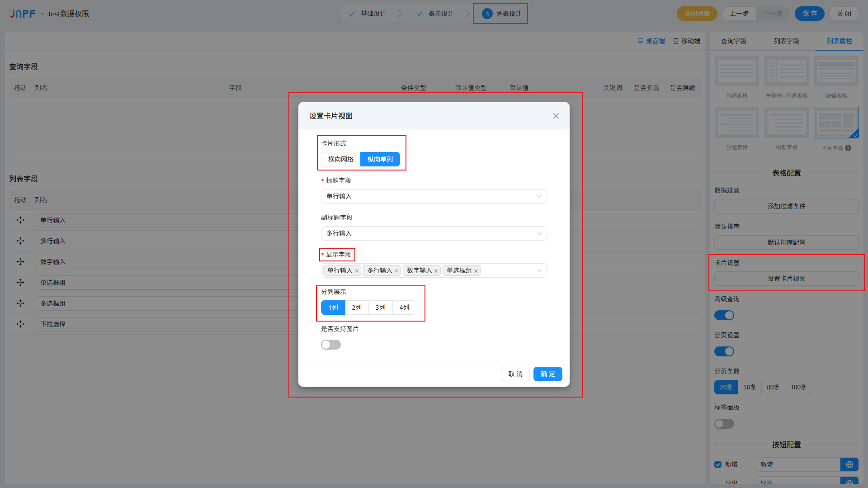Remove the 单行输入 tag from 显示字段
This screenshot has width=868, height=488.
(357, 271)
